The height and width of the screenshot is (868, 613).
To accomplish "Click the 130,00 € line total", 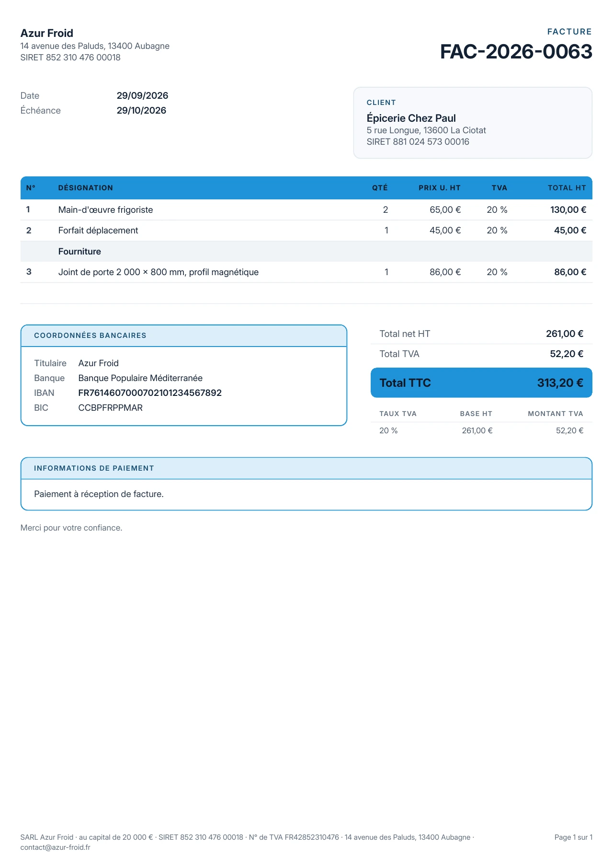I will click(568, 210).
